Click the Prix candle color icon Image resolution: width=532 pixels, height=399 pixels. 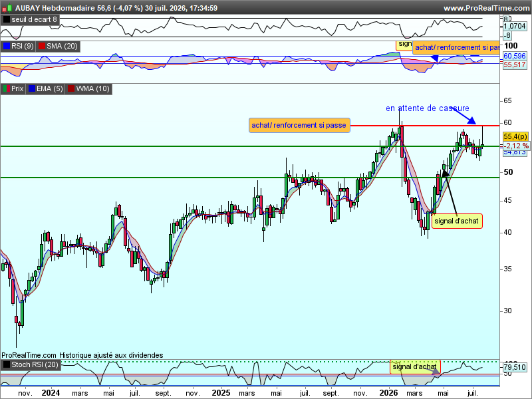(7, 89)
